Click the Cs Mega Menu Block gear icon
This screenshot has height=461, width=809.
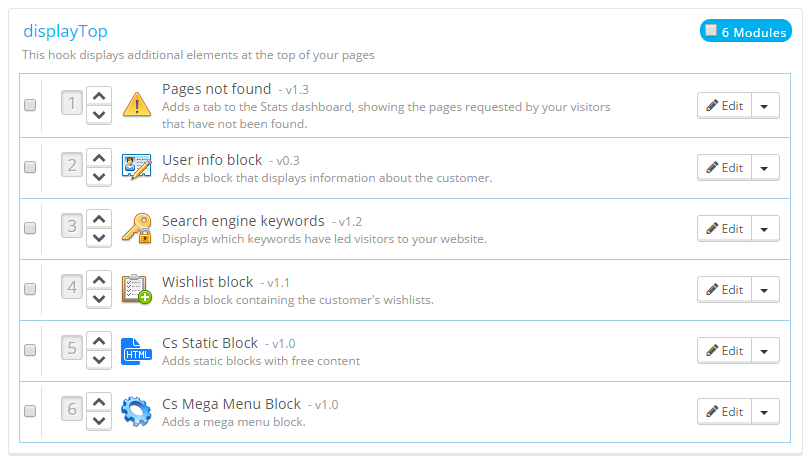pyautogui.click(x=136, y=411)
